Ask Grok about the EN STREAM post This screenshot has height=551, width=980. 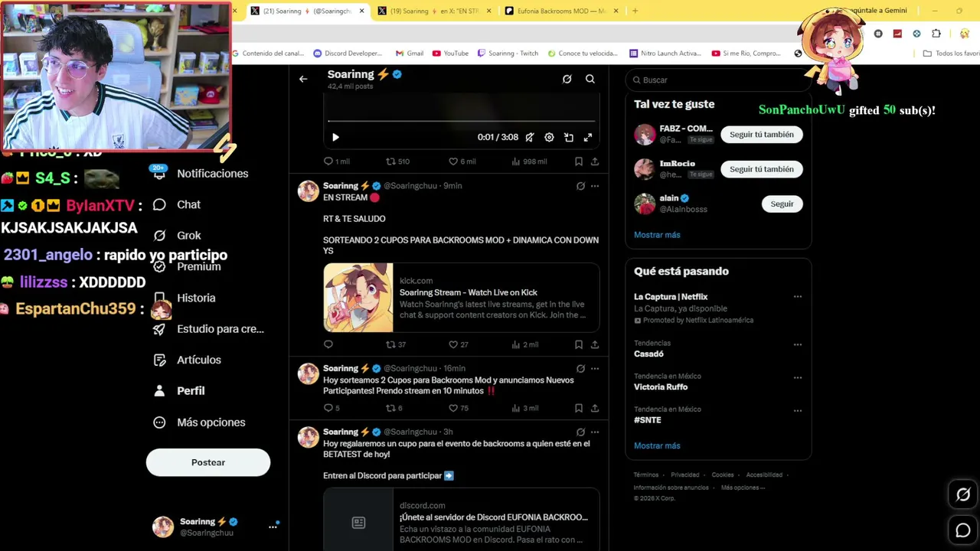580,186
